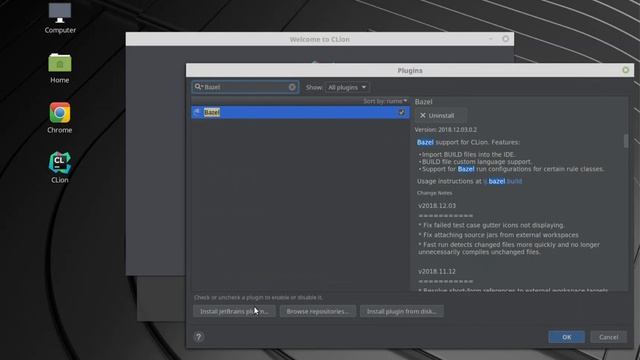The image size is (640, 360).
Task: Click the search magnifier icon
Action: pyautogui.click(x=198, y=87)
